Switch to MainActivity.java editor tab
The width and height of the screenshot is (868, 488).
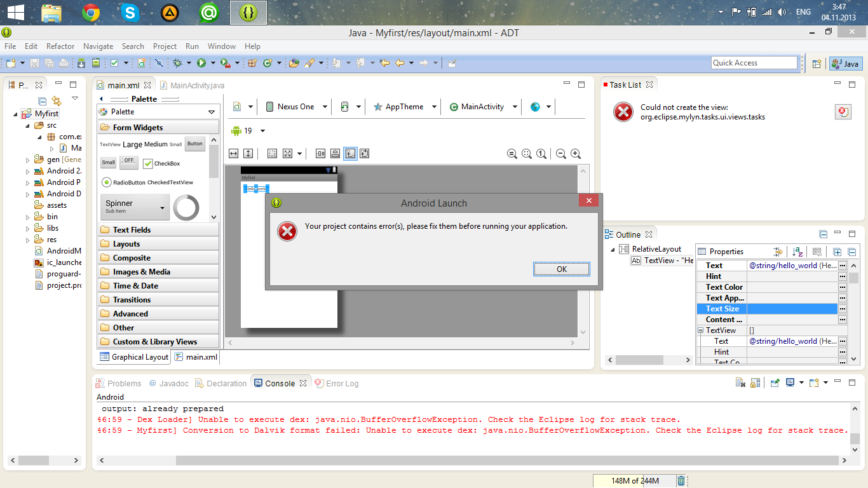coord(192,85)
